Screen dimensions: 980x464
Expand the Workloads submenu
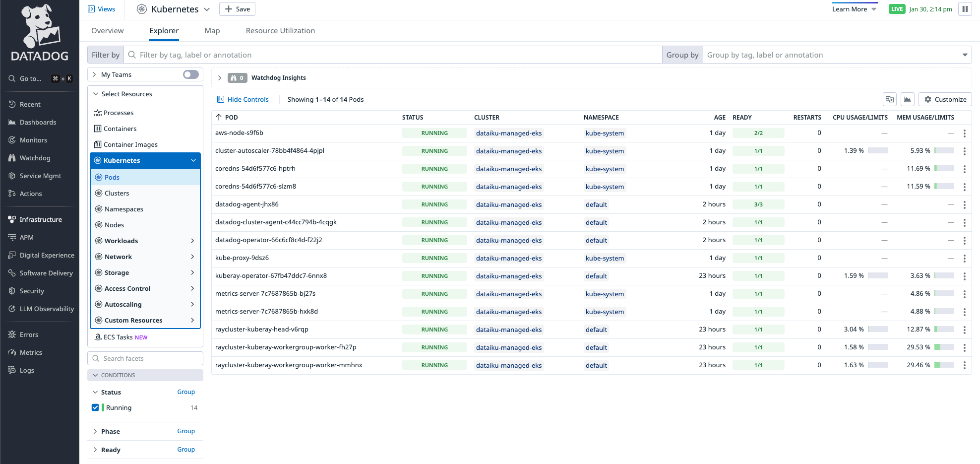click(x=192, y=241)
